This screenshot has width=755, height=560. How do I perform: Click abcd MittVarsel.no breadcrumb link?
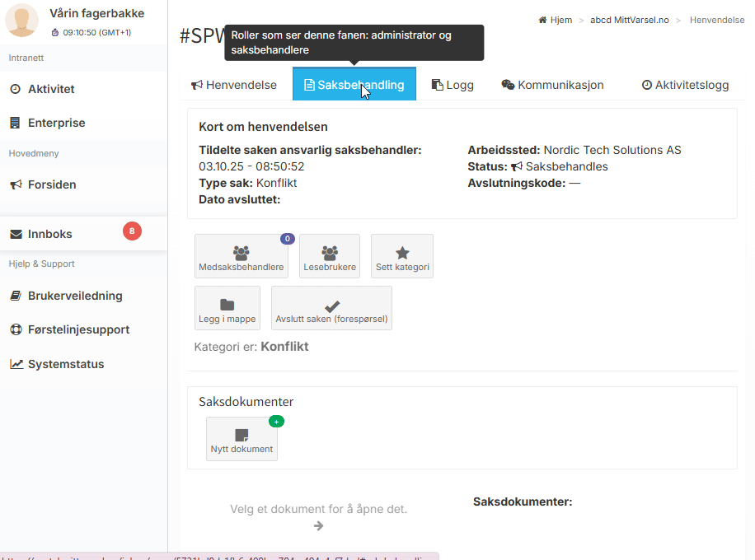(x=630, y=20)
